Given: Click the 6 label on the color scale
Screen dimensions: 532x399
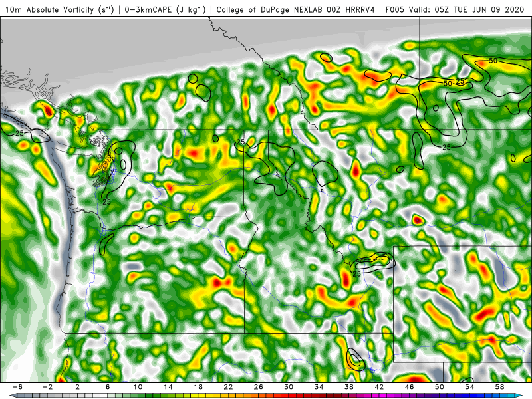Looking at the screenshot, I should (108, 387).
